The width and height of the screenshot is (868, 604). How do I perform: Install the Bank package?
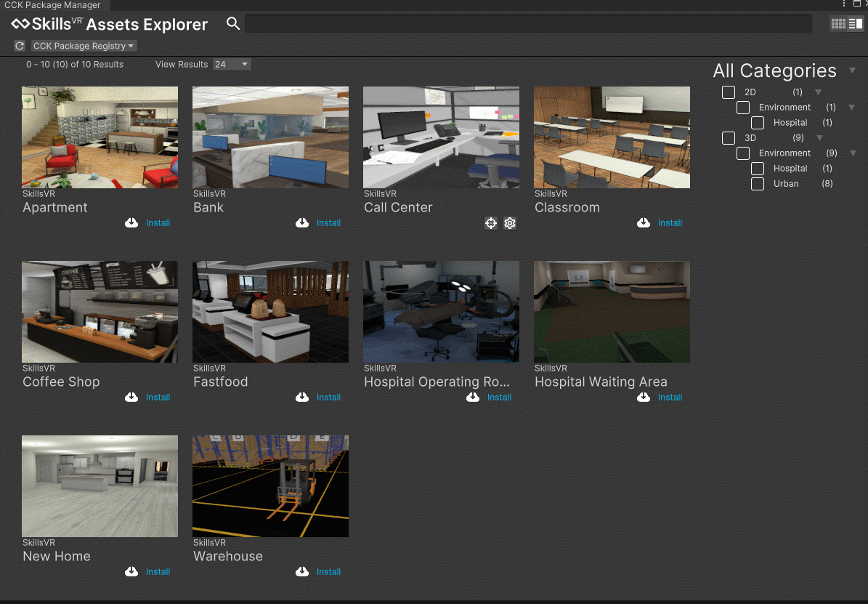coord(328,222)
